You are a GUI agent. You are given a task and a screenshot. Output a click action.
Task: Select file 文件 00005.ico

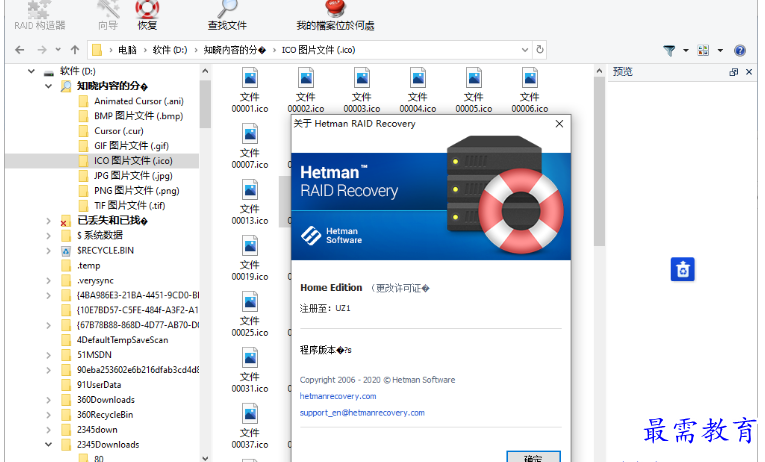[x=474, y=90]
